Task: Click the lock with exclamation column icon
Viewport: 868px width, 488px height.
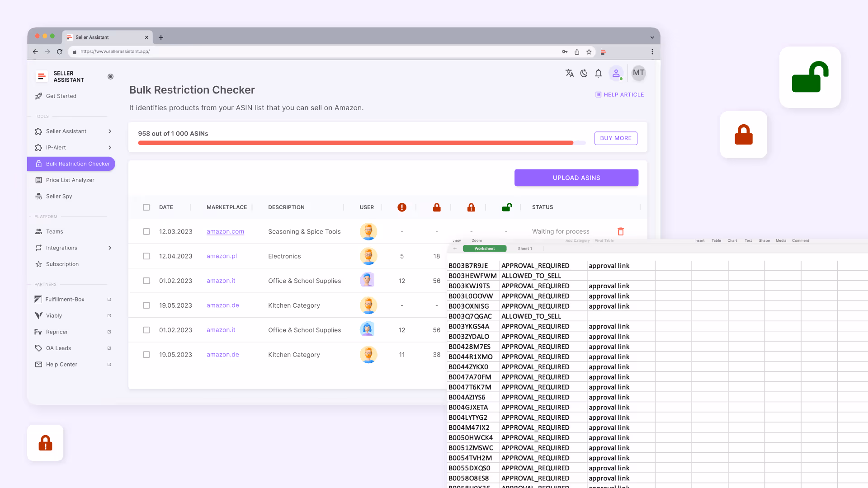Action: coord(471,207)
